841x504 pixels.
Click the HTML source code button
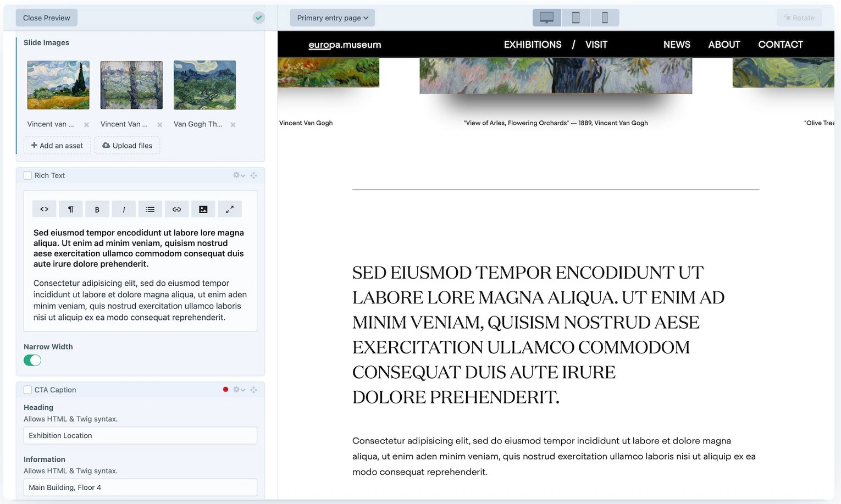pos(45,209)
